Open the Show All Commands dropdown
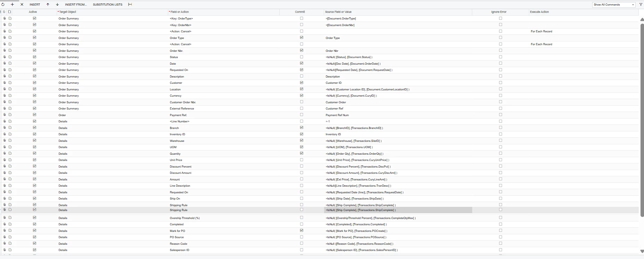This screenshot has width=644, height=259. click(x=614, y=5)
